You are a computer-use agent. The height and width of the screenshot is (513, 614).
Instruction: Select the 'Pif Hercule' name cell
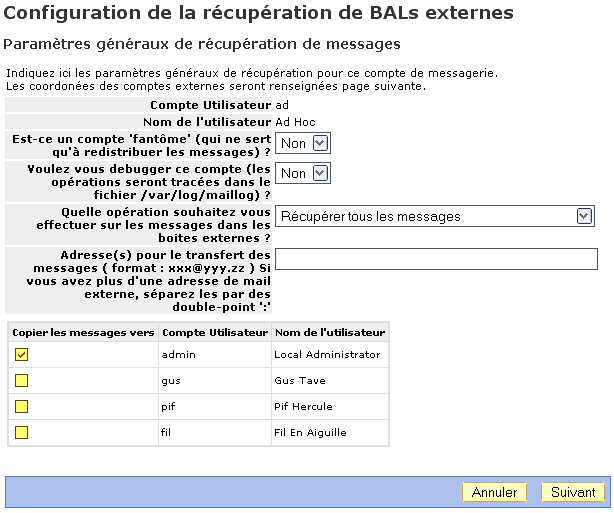pyautogui.click(x=330, y=406)
